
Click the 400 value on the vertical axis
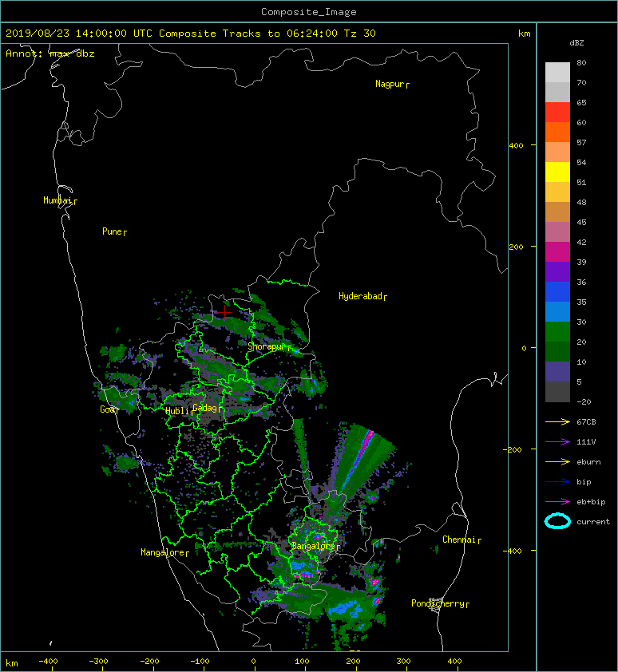point(516,146)
